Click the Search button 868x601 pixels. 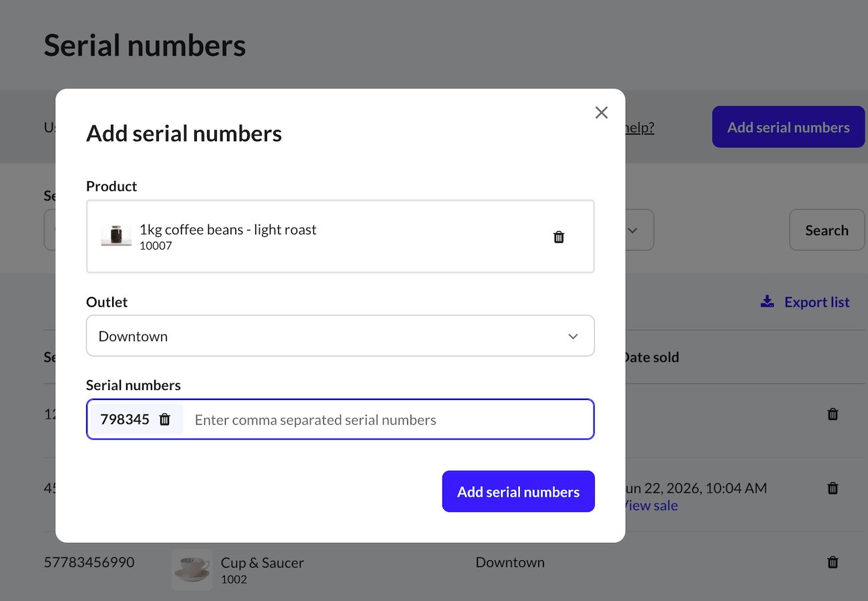point(827,230)
